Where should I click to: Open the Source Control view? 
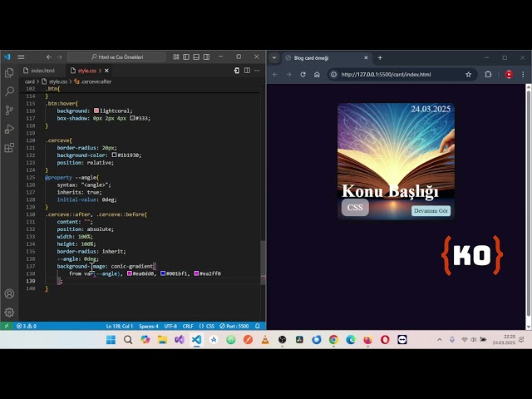coord(9,110)
